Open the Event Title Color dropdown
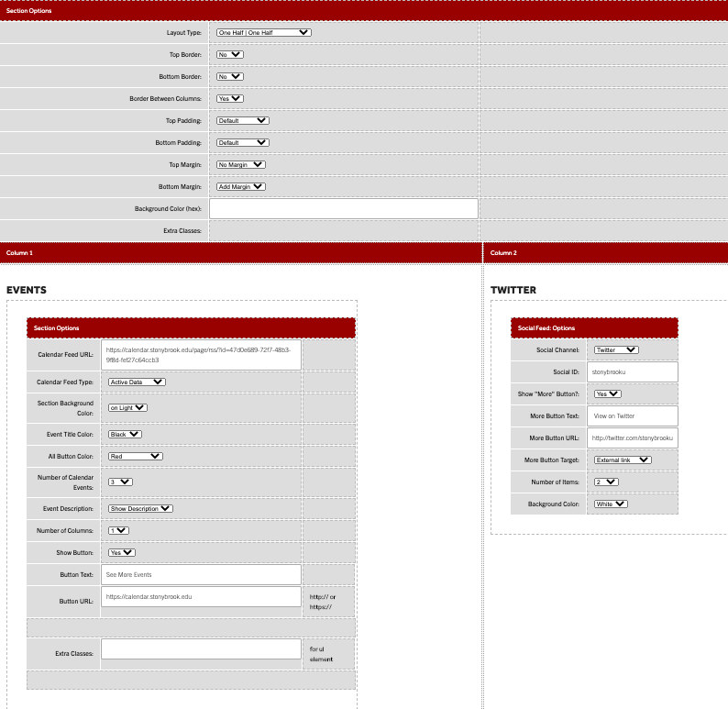728x709 pixels. 125,434
